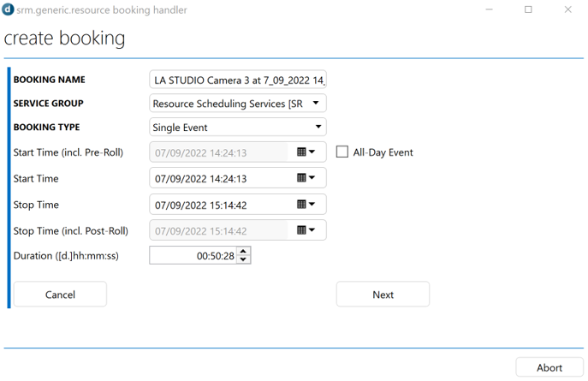Enable the All-Day Event checkbox
The height and width of the screenshot is (381, 588).
342,152
